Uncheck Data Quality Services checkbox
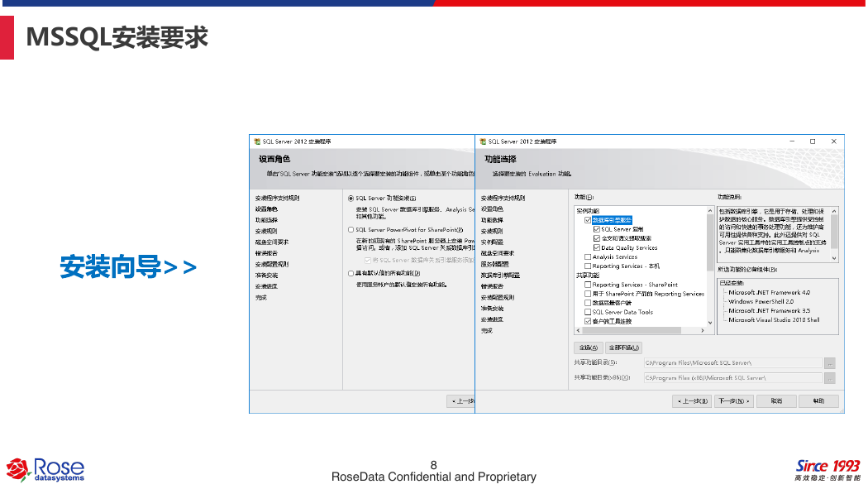 tap(597, 248)
